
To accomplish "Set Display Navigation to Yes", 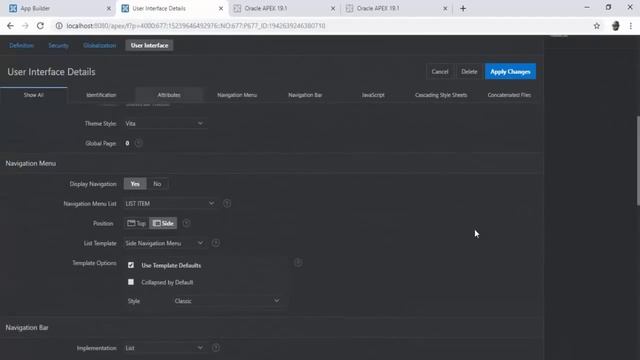I will [135, 184].
